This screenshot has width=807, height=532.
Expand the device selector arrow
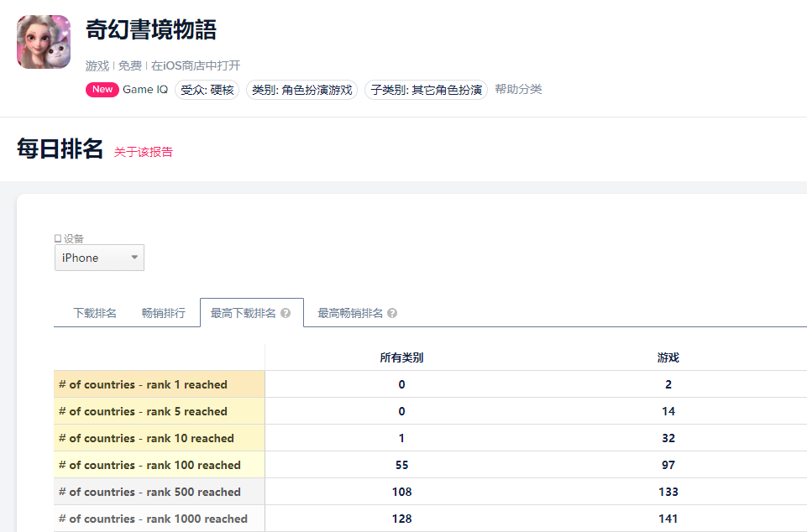(133, 258)
